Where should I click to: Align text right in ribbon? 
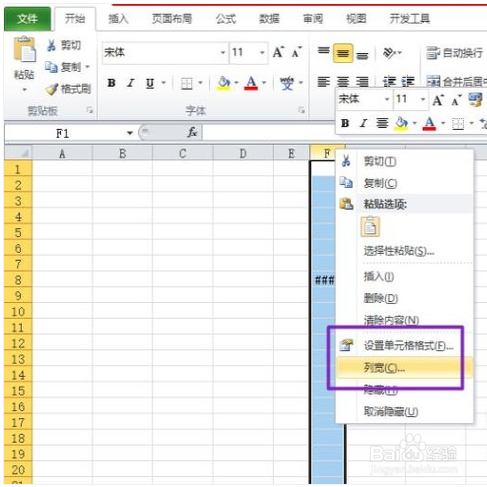tap(362, 82)
